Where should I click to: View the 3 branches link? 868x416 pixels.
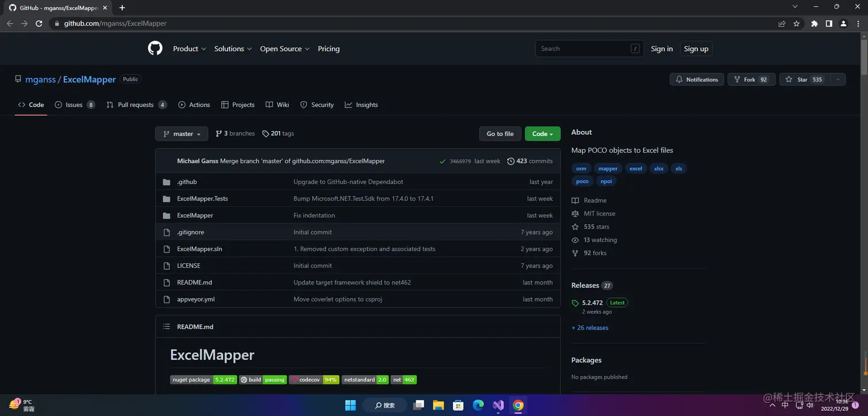pos(235,133)
